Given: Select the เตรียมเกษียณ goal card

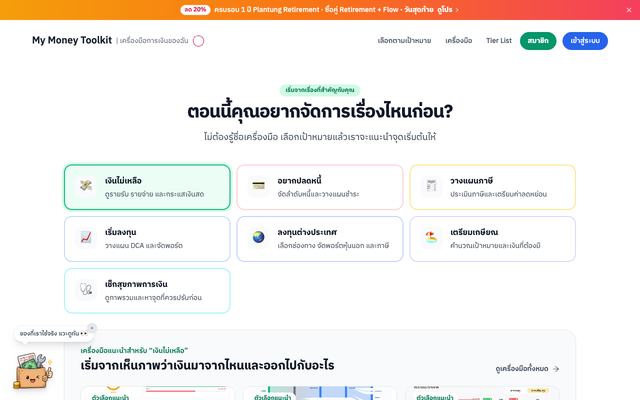Looking at the screenshot, I should (493, 239).
